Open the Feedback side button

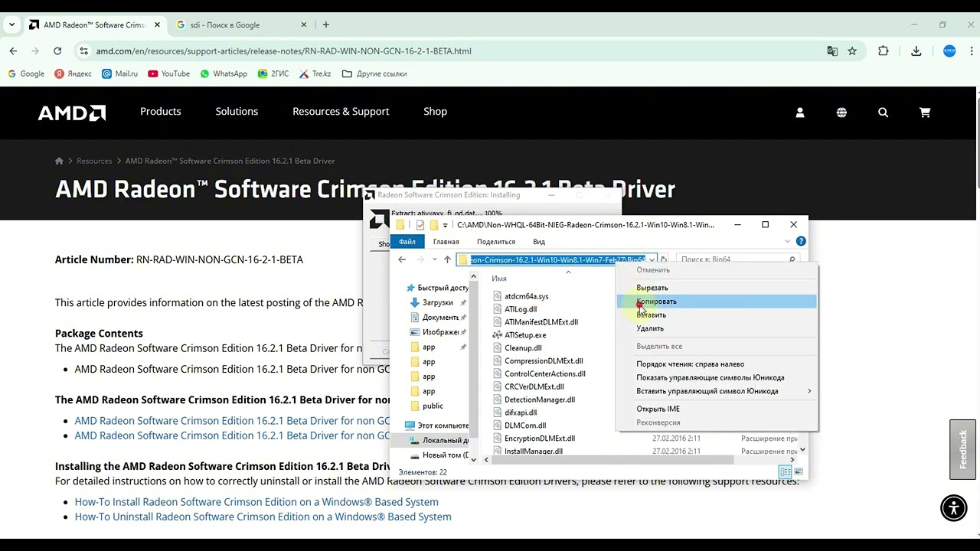tap(963, 449)
